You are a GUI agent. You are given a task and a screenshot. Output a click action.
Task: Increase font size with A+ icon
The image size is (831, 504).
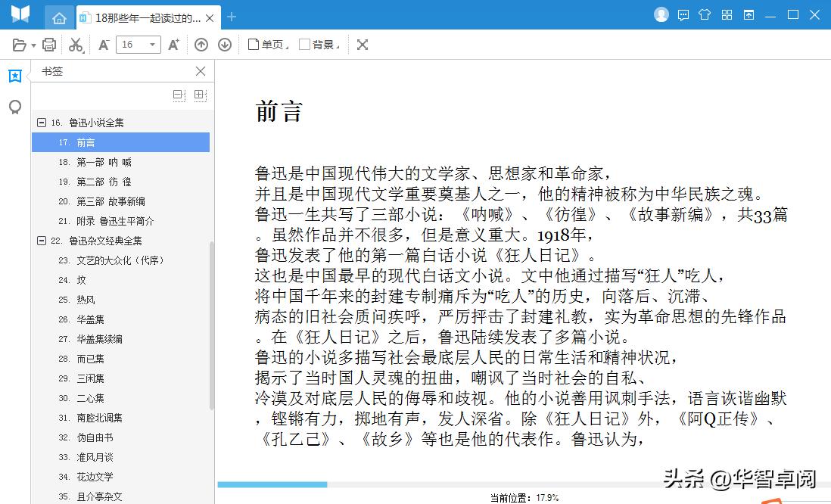click(x=173, y=44)
